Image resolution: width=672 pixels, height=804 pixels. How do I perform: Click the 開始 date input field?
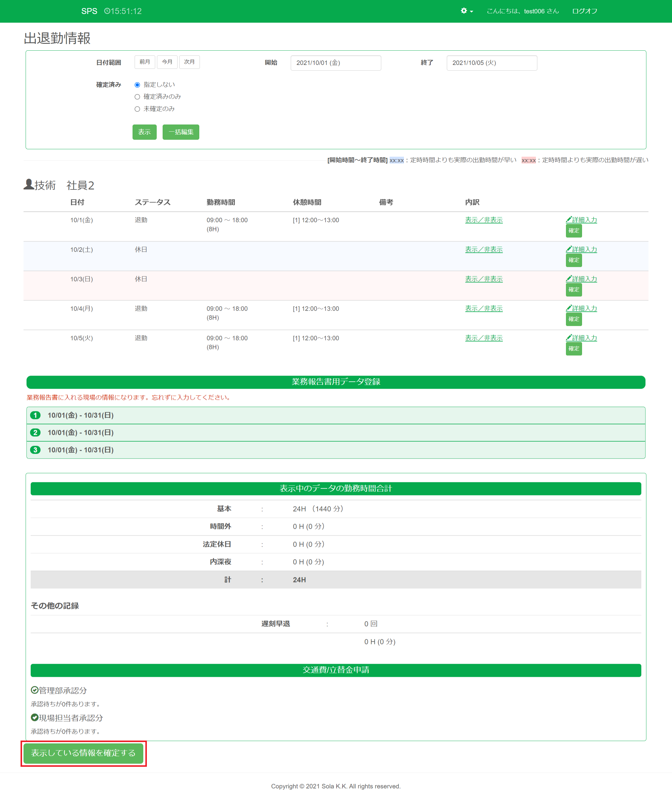point(335,63)
